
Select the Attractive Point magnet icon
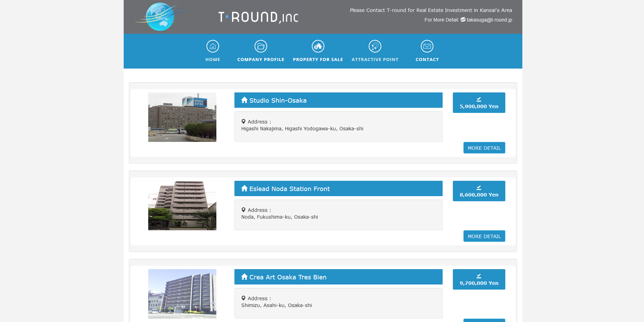tap(375, 46)
